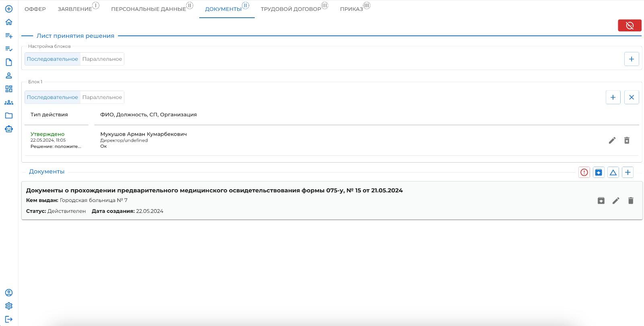Open the logout icon in sidebar

pos(9,319)
